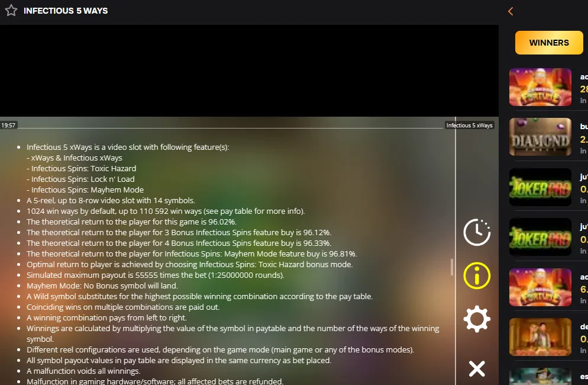The height and width of the screenshot is (385, 588).
Task: Click '- Infectious Spins: Lock n' Load' line
Action: pos(80,179)
